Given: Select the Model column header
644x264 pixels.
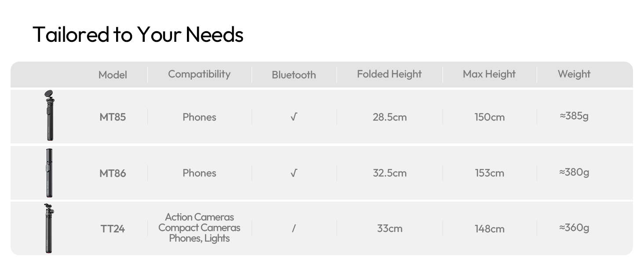Looking at the screenshot, I should point(113,75).
